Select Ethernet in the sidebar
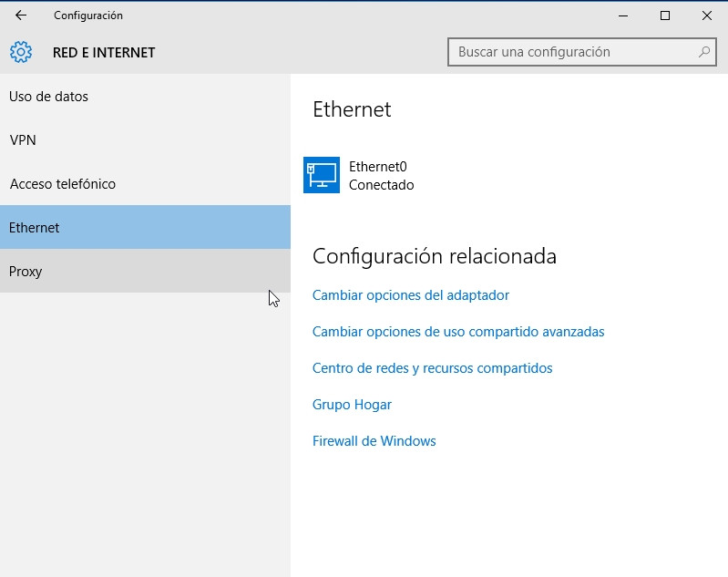The height and width of the screenshot is (577, 728). click(x=35, y=228)
